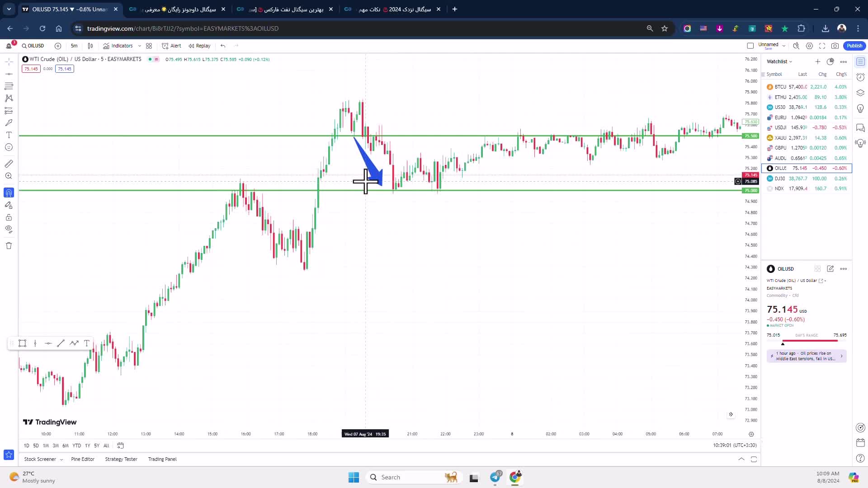Open the Unnamed layout dropdown arrow

(x=784, y=46)
